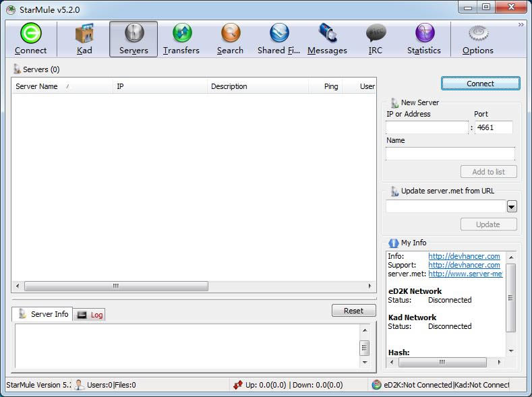This screenshot has width=532, height=397.
Task: Open the IRC chat page
Action: click(376, 38)
